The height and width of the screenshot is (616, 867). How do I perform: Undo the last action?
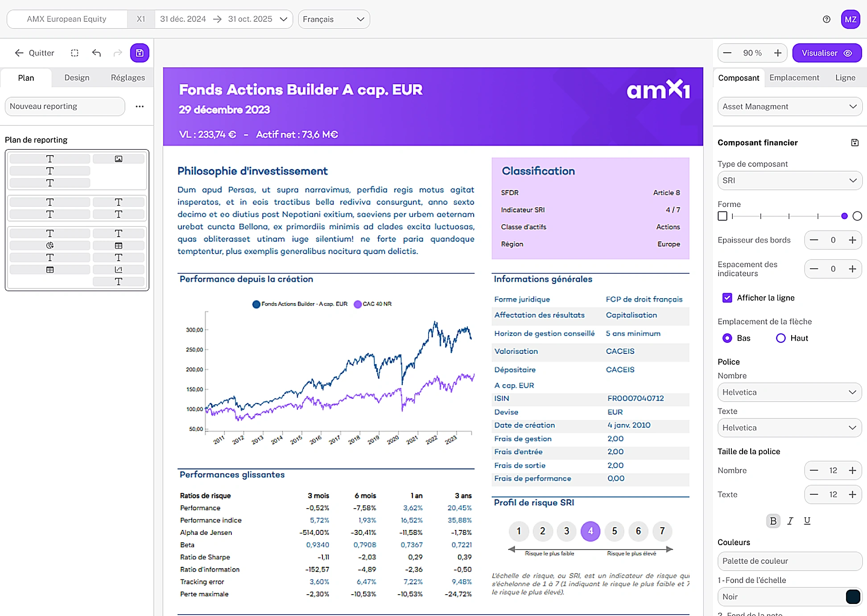[x=96, y=53]
